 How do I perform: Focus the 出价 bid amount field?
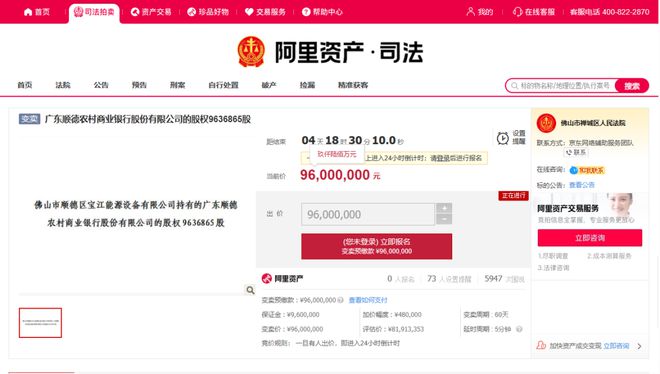(368, 214)
